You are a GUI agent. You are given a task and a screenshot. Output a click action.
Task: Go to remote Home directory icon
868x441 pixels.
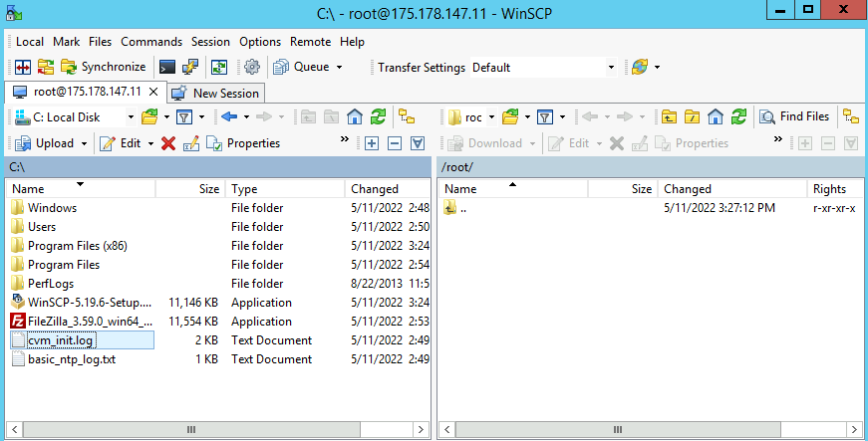[716, 117]
